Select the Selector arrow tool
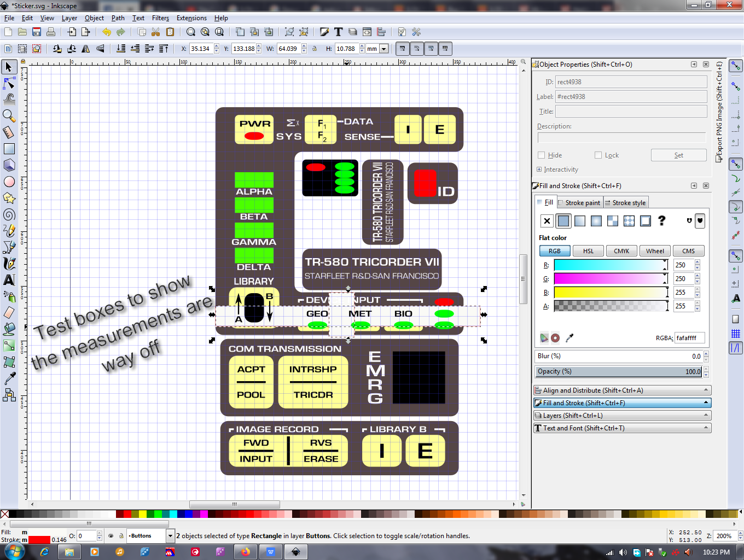Viewport: 744px width, 560px height. coord(9,67)
